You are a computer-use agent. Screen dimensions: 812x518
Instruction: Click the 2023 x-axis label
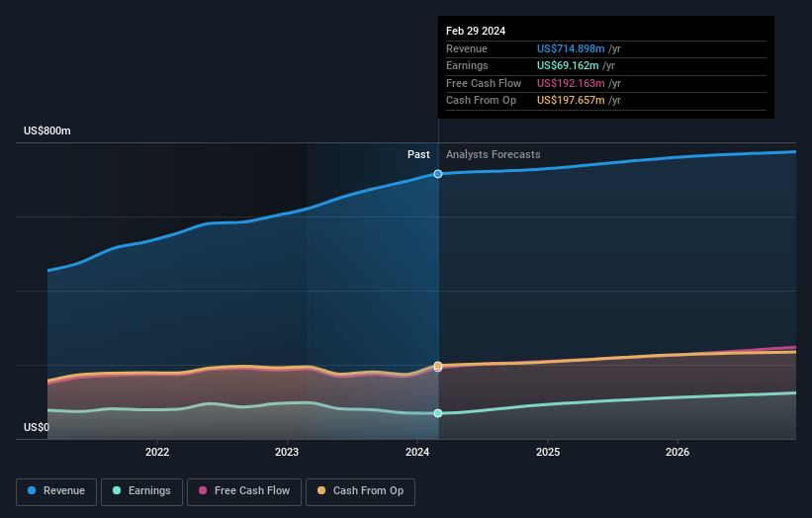(287, 452)
